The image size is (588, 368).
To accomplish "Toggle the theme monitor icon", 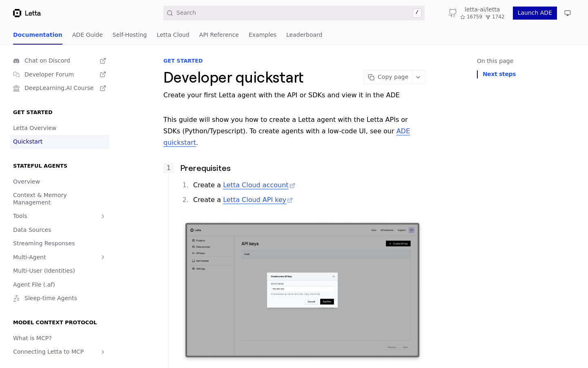I will tap(568, 13).
